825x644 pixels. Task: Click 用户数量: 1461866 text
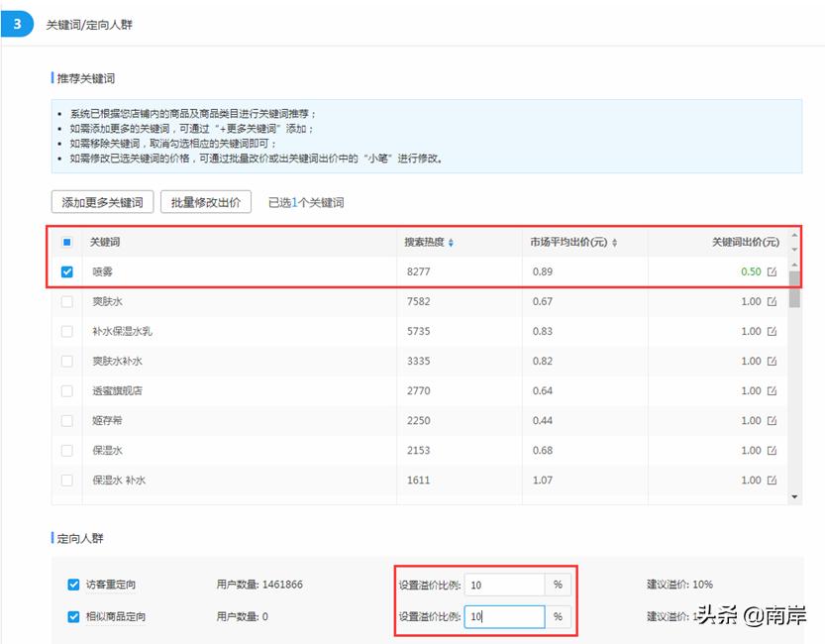click(x=259, y=585)
